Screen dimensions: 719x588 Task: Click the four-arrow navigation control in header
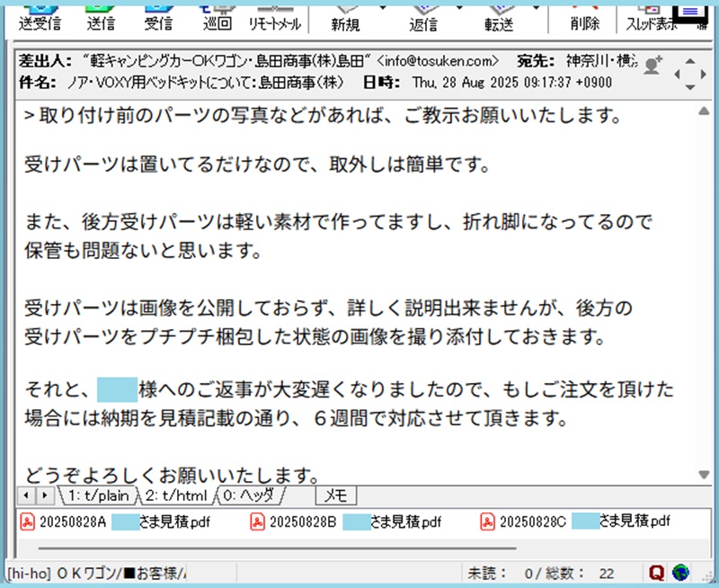(x=689, y=73)
